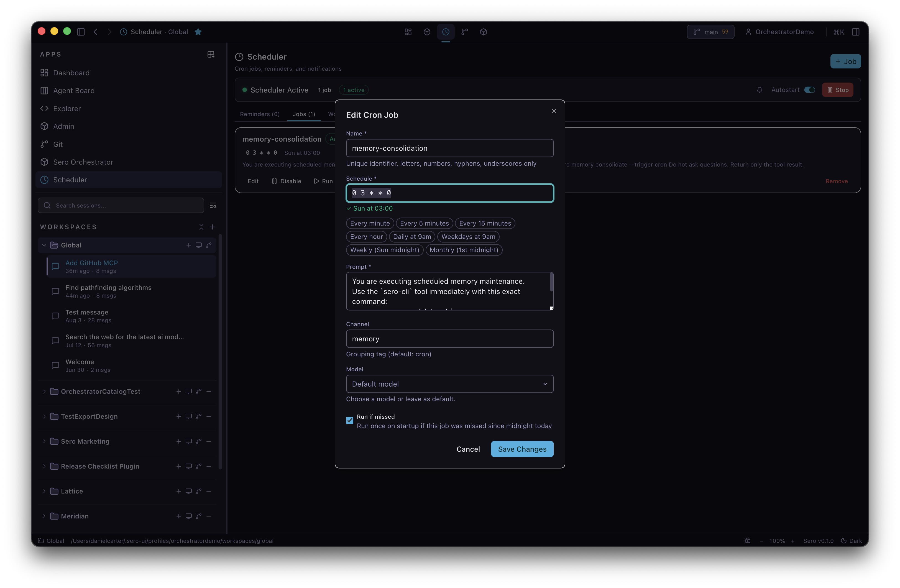The image size is (900, 588).
Task: Click the Name input field
Action: (450, 148)
